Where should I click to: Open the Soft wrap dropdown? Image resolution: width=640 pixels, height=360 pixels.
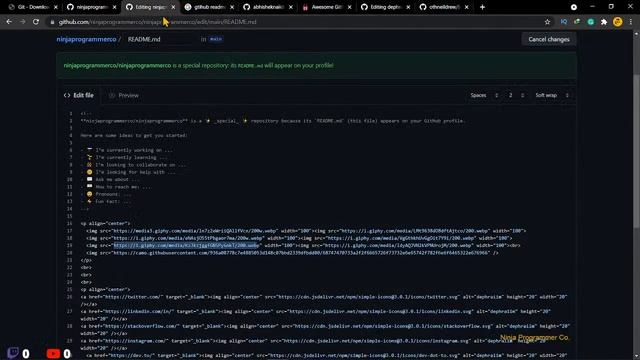point(552,95)
